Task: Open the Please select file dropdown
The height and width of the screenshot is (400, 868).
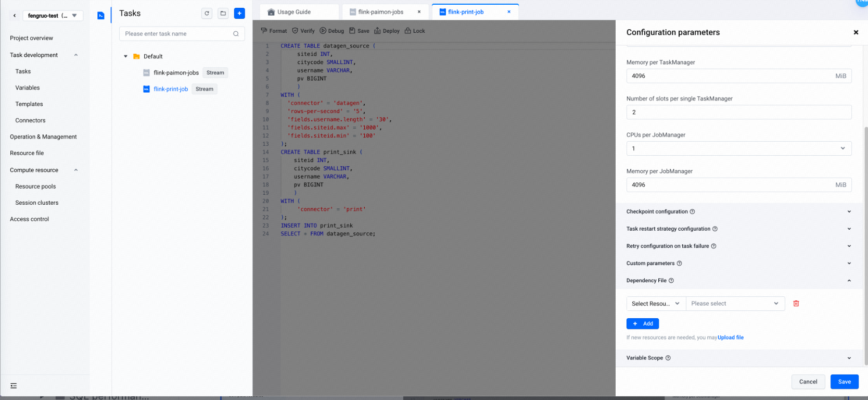Action: pos(735,304)
